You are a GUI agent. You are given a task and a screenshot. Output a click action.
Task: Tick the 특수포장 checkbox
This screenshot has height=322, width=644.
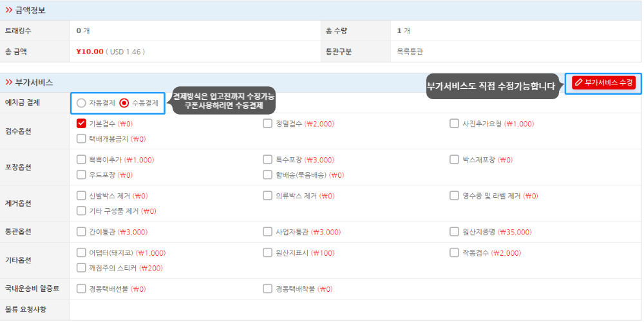click(x=268, y=159)
